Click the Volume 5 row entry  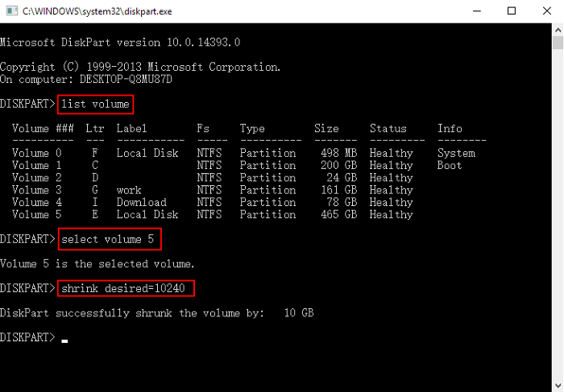coord(31,214)
